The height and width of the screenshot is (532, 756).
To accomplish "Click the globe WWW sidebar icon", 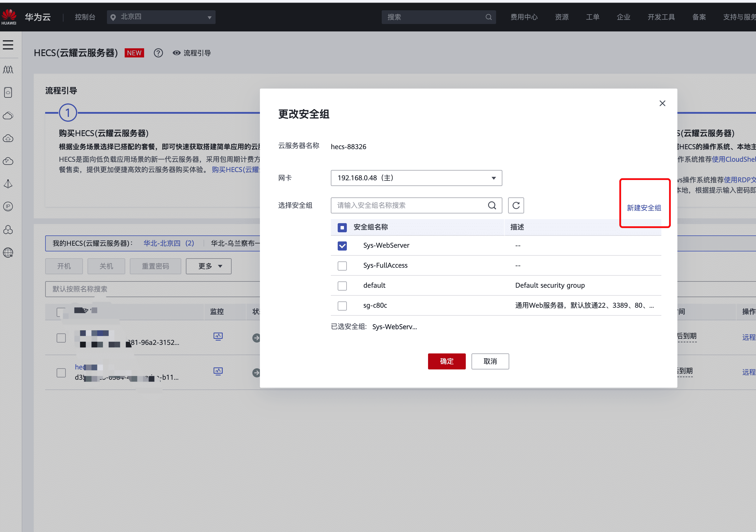I will (8, 252).
